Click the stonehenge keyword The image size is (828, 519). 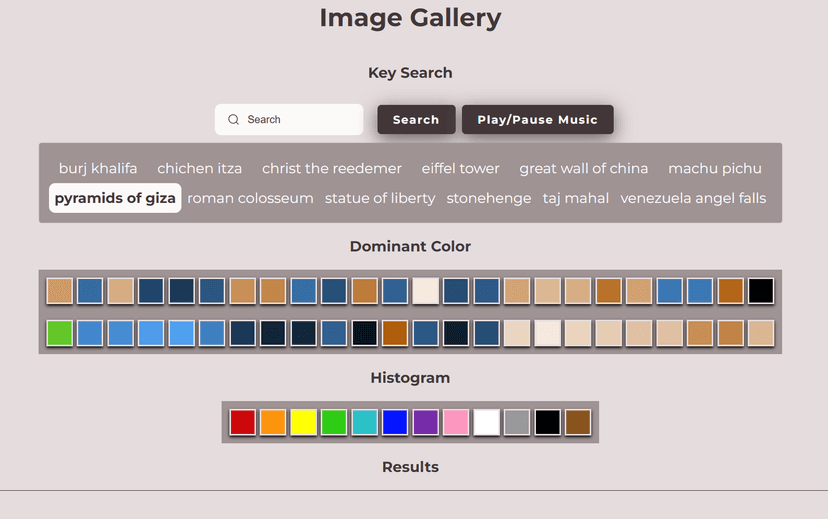click(x=488, y=198)
